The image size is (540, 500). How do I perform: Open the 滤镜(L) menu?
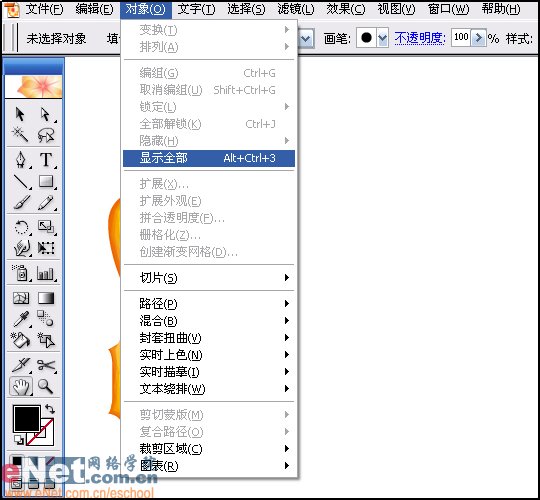[296, 9]
